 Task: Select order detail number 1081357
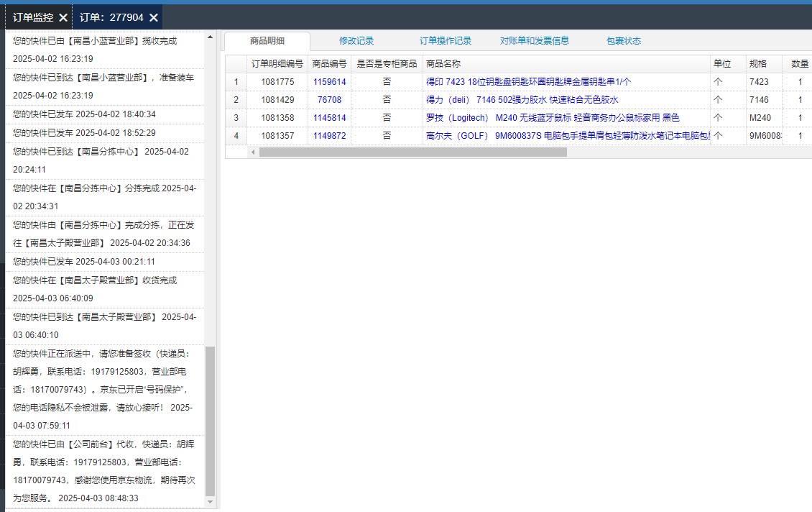click(277, 136)
